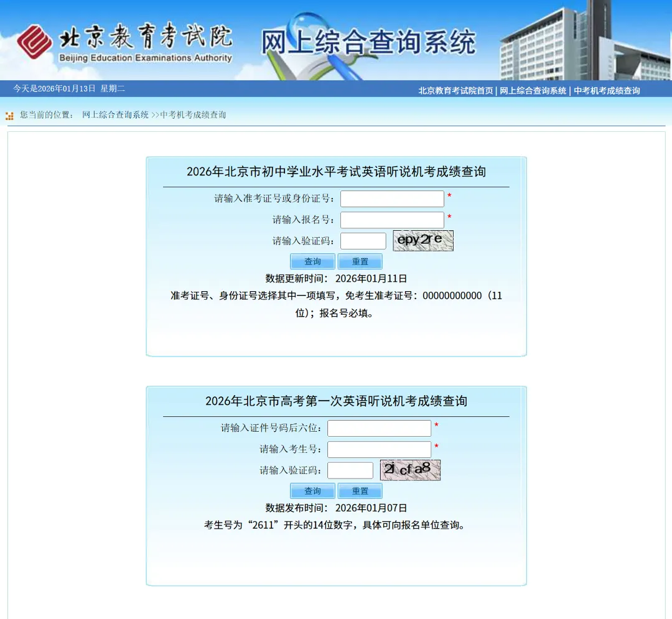Click the 网上综合查询系统 banner title
The width and height of the screenshot is (672, 619).
point(368,42)
